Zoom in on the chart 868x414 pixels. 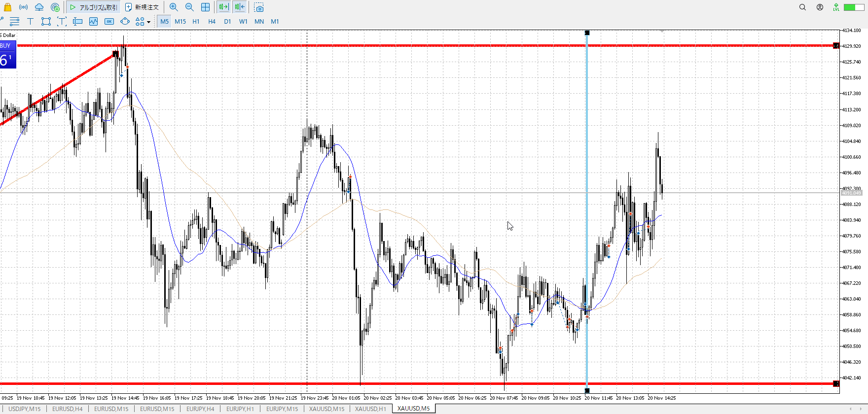point(174,7)
